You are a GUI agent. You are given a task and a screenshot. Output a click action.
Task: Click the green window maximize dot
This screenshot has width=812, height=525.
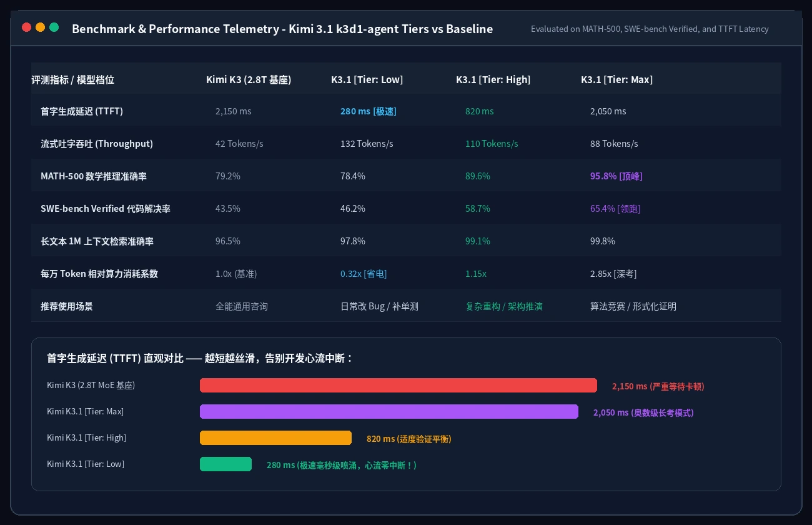54,27
